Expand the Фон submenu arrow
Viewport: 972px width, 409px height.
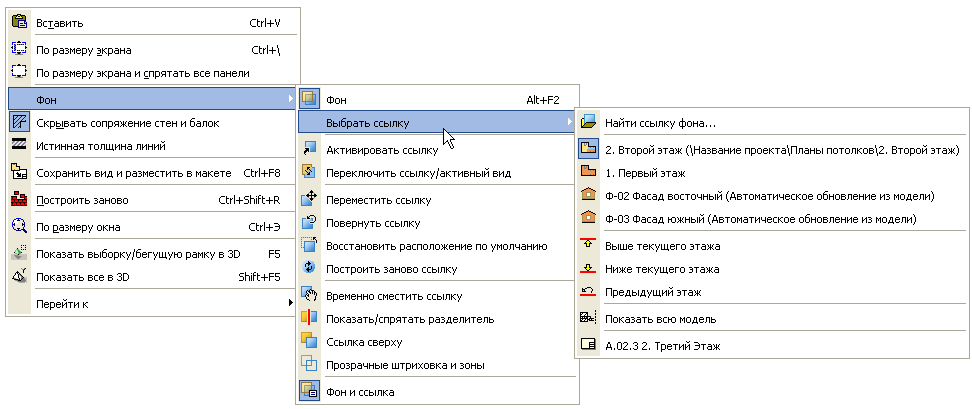pos(289,99)
